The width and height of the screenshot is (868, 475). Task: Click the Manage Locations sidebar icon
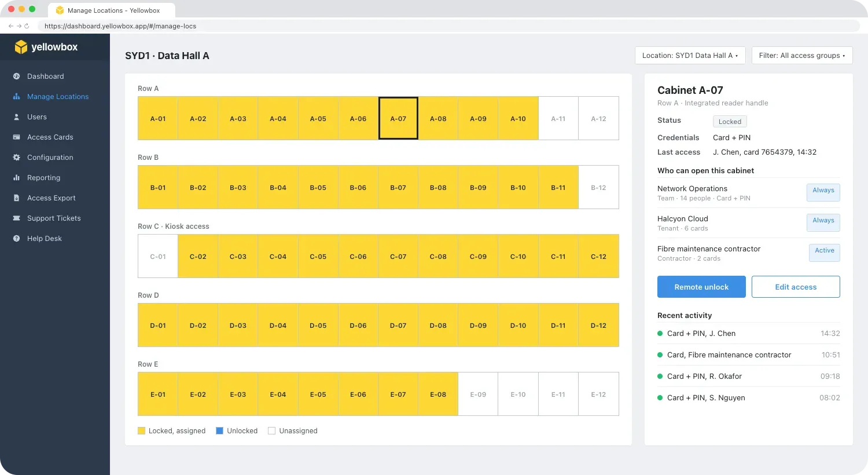[16, 97]
